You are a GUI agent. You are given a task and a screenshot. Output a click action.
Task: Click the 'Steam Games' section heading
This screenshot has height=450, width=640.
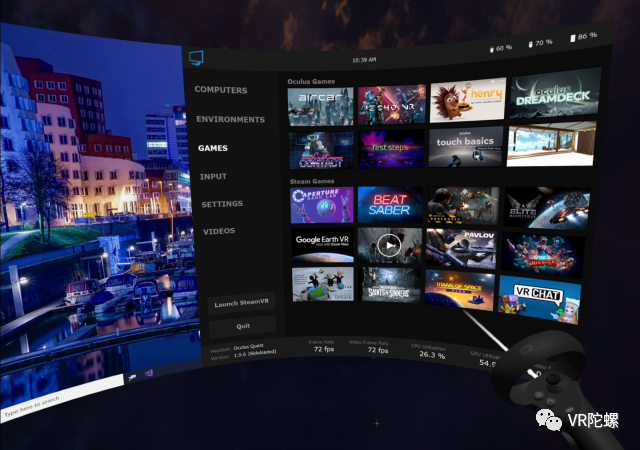click(312, 181)
